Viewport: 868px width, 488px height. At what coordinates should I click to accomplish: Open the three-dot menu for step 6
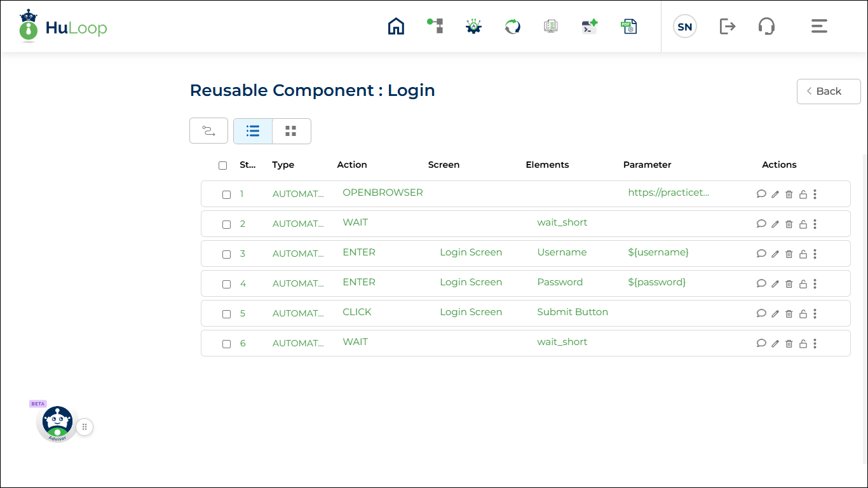815,343
